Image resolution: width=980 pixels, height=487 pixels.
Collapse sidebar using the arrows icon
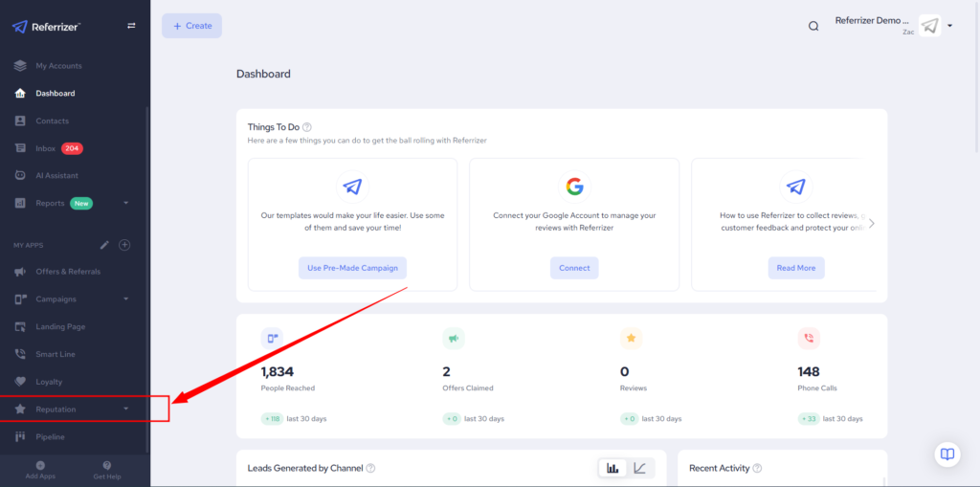[x=131, y=26]
